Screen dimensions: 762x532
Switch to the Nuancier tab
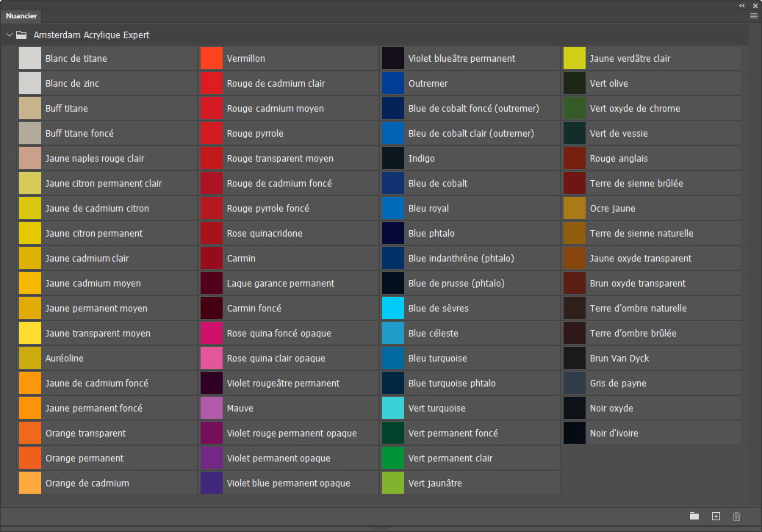21,16
